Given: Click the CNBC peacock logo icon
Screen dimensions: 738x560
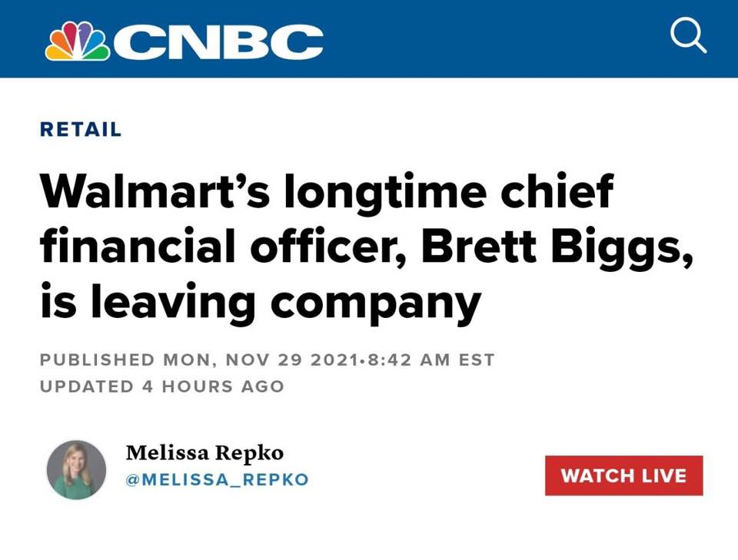Looking at the screenshot, I should pos(77,40).
